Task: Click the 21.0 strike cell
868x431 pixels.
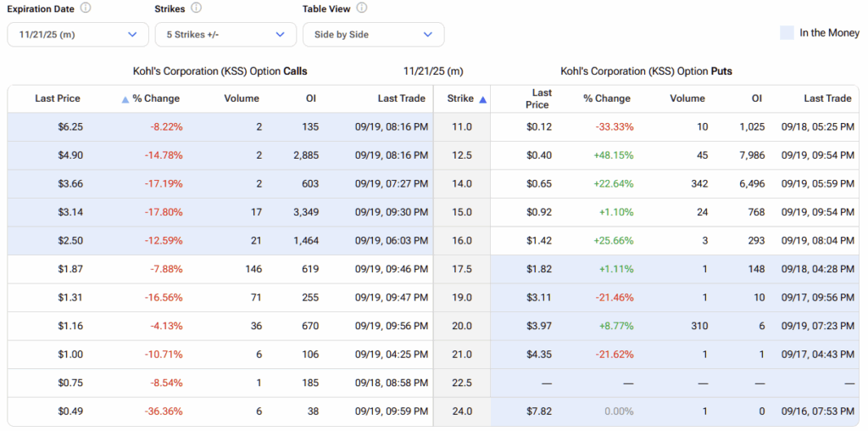Action: [462, 355]
